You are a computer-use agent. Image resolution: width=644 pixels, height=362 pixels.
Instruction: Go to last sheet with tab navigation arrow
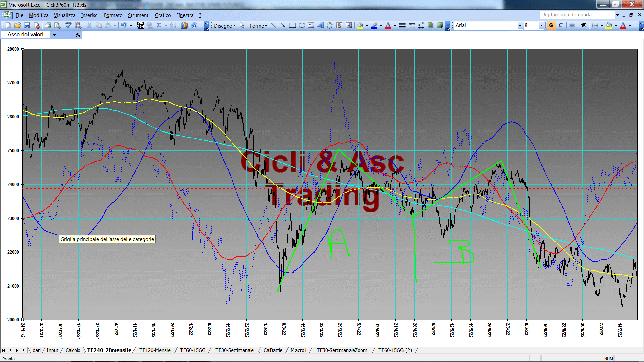24,350
